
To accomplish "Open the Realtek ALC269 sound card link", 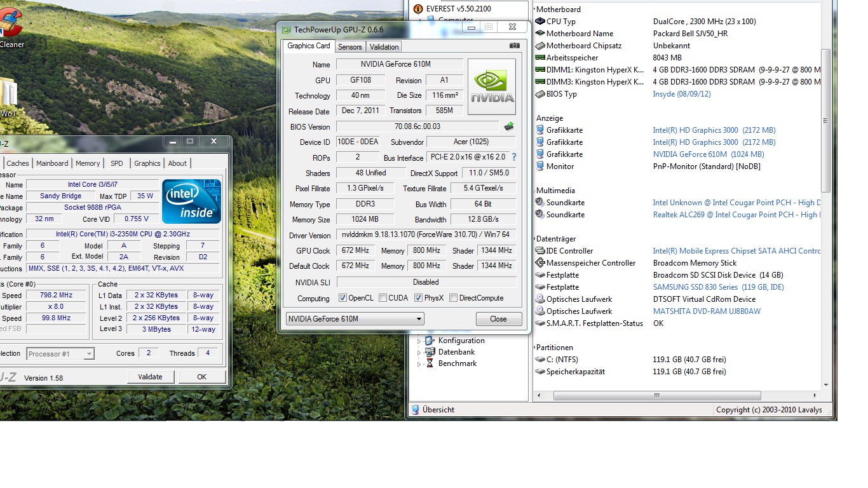I will (736, 215).
